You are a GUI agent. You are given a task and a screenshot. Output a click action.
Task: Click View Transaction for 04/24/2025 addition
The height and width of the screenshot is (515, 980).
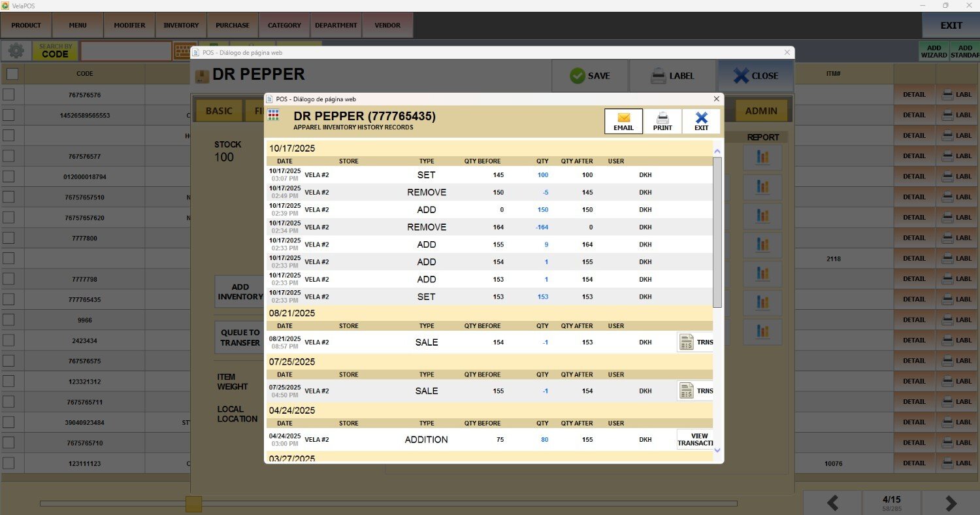694,439
